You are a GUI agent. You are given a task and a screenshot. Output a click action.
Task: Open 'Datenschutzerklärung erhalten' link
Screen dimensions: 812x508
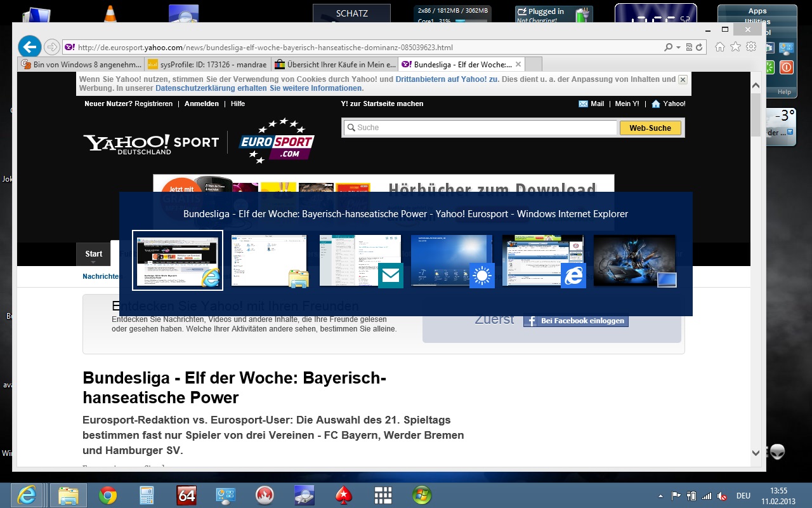(211, 88)
